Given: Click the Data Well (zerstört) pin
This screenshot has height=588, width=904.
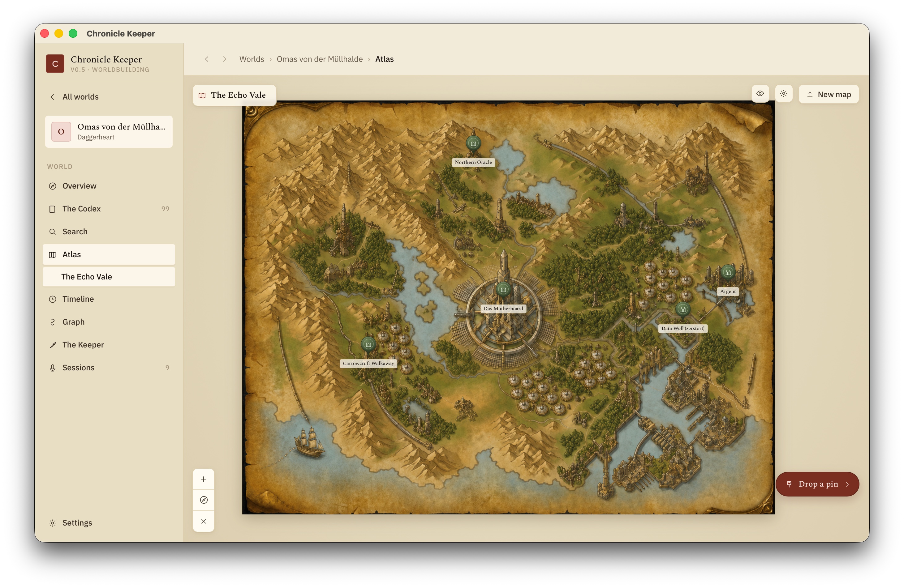Looking at the screenshot, I should point(683,309).
